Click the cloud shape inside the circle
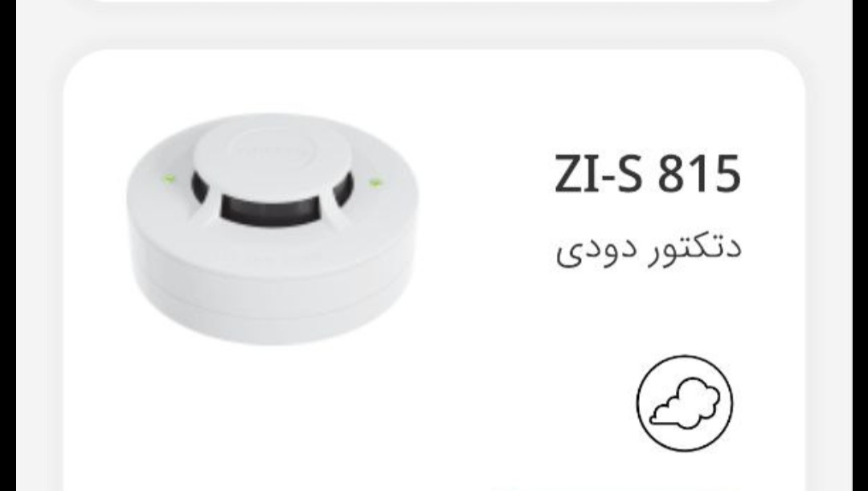 [x=685, y=403]
